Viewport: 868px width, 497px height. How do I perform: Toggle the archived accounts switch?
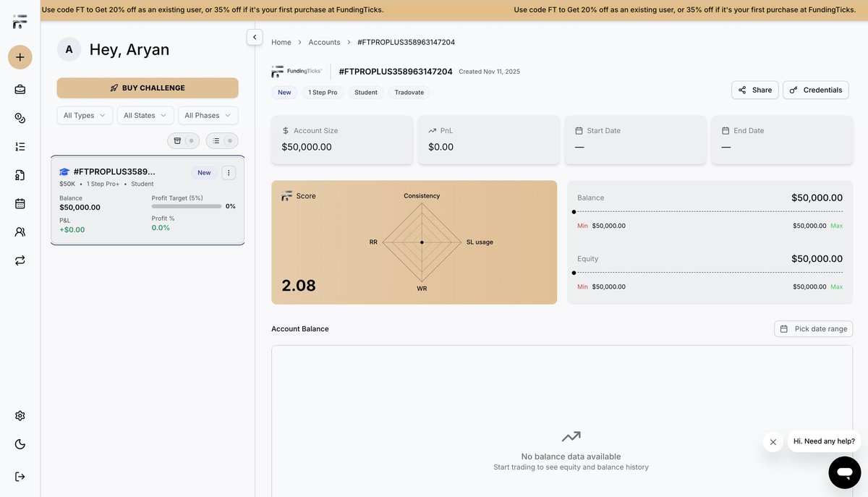tap(184, 140)
